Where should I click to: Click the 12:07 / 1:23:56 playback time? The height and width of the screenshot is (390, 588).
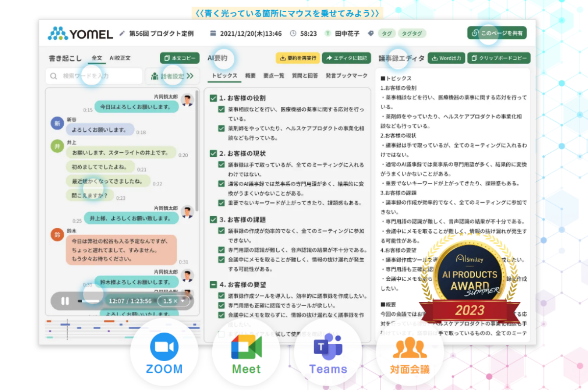tap(130, 301)
